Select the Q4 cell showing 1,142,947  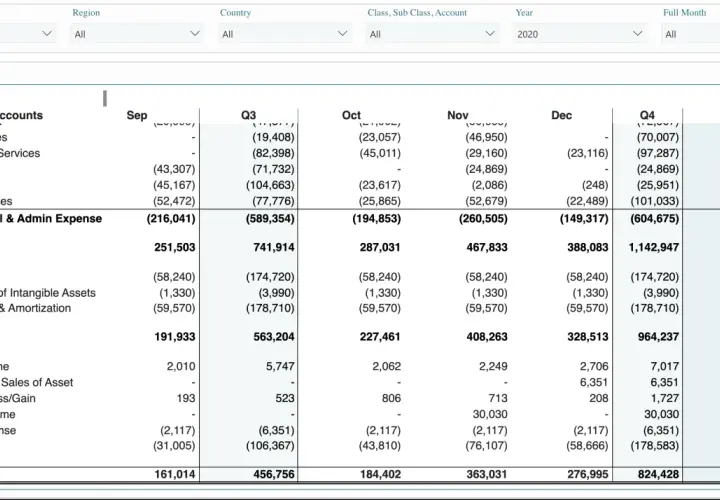pyautogui.click(x=654, y=247)
